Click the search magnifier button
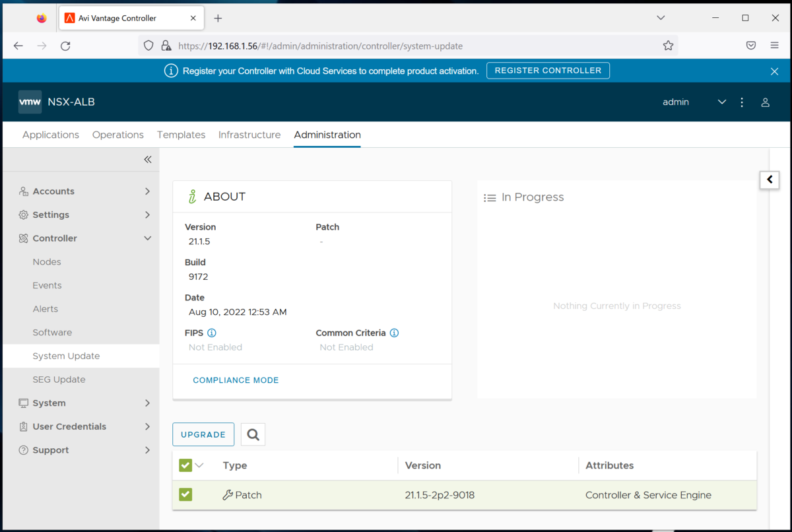Viewport: 792px width, 532px height. click(x=253, y=434)
